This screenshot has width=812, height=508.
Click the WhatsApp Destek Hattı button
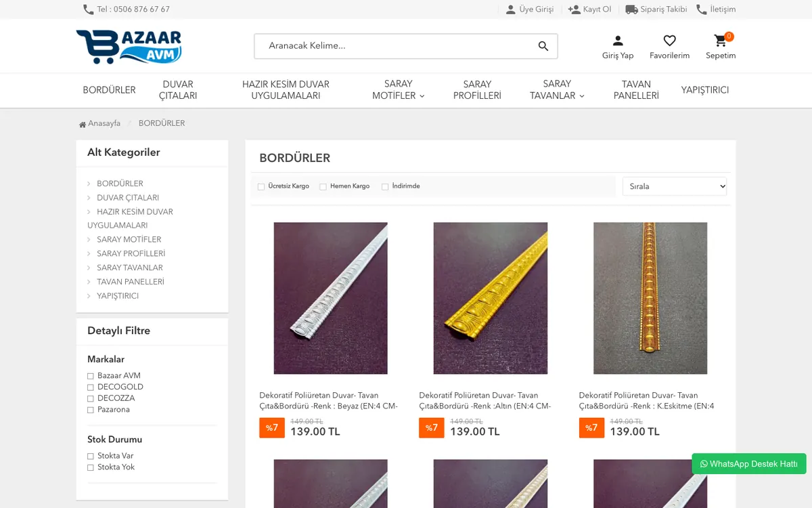pyautogui.click(x=749, y=464)
